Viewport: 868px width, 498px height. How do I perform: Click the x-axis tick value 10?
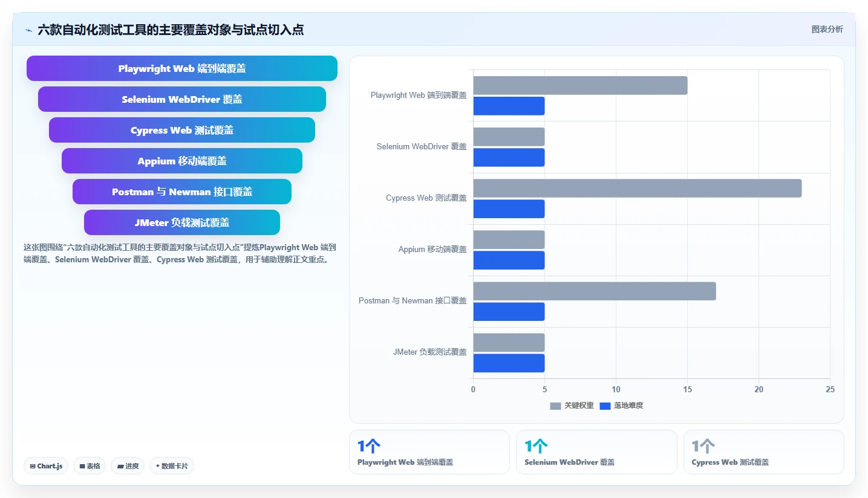pos(616,390)
